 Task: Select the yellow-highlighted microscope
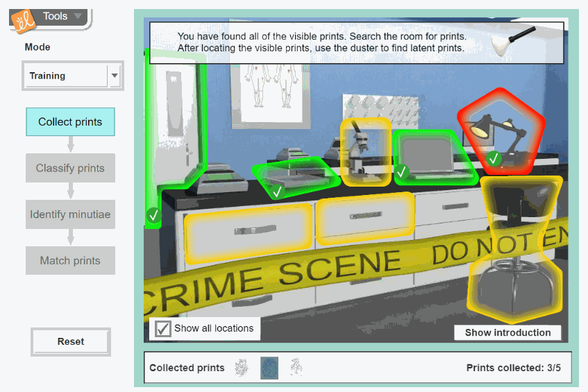click(364, 151)
